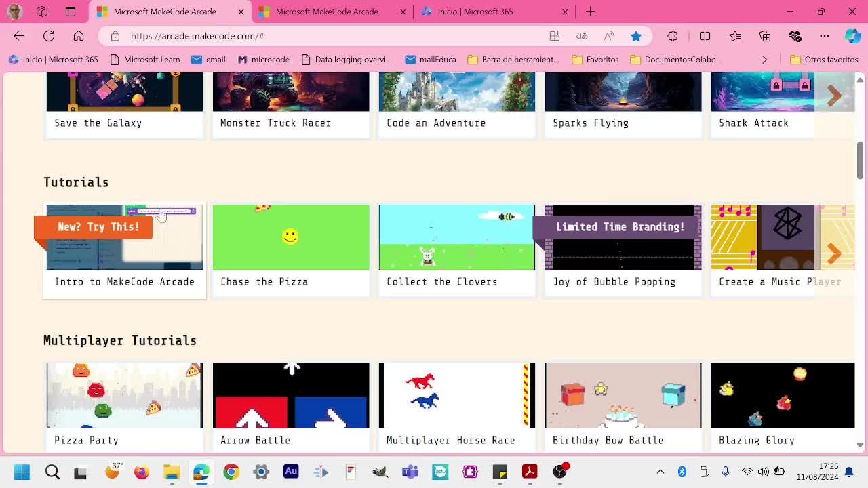The width and height of the screenshot is (868, 488).
Task: Open the Barra de herramientas folder
Action: (x=513, y=60)
